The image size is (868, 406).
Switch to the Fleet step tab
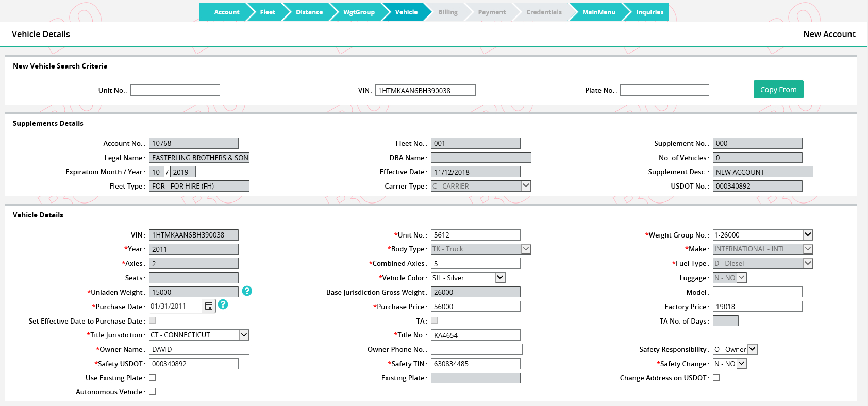pos(268,12)
